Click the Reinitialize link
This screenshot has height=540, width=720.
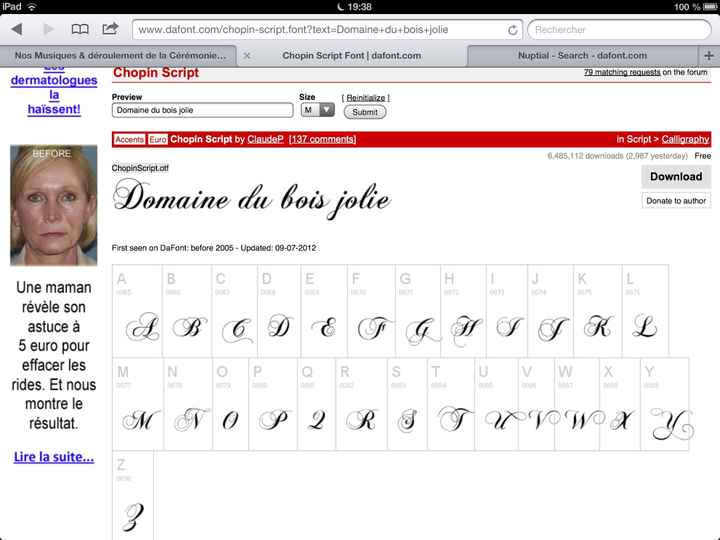click(365, 97)
